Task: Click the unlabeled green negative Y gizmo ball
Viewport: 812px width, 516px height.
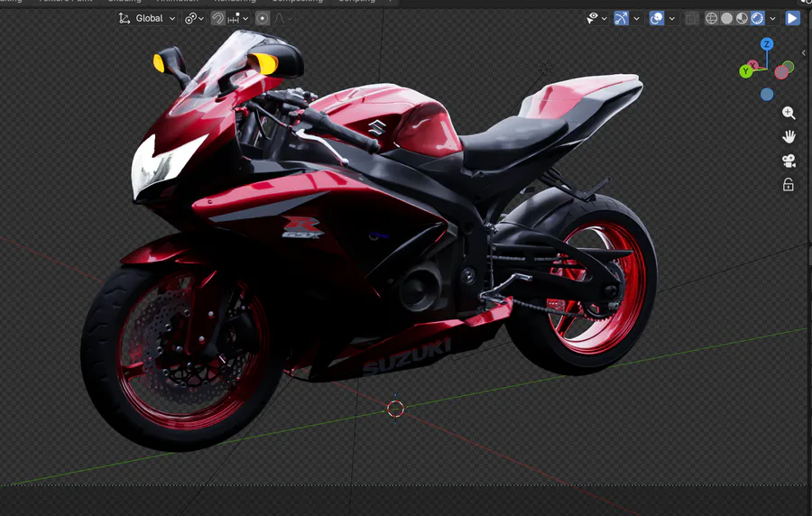Action: (789, 66)
